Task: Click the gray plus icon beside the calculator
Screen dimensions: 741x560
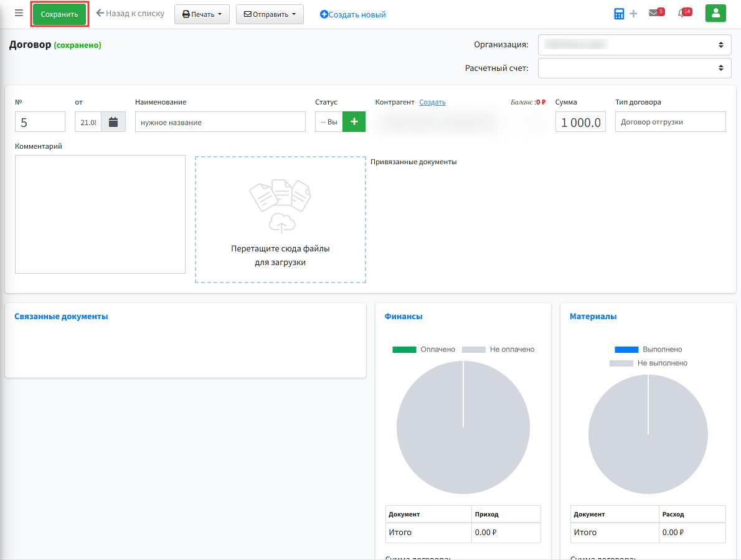Action: pyautogui.click(x=633, y=14)
